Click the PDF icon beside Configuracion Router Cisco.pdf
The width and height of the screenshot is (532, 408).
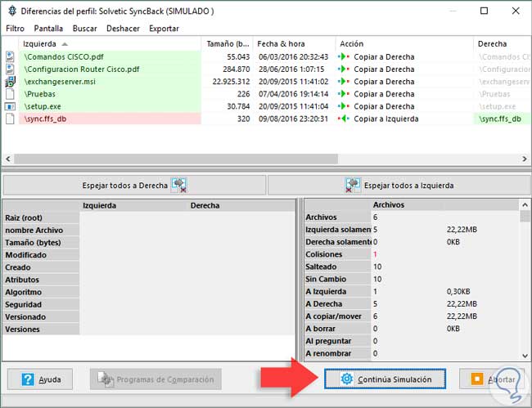pyautogui.click(x=10, y=69)
